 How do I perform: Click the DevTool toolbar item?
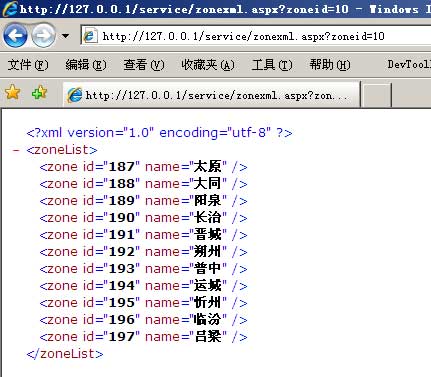click(x=409, y=64)
